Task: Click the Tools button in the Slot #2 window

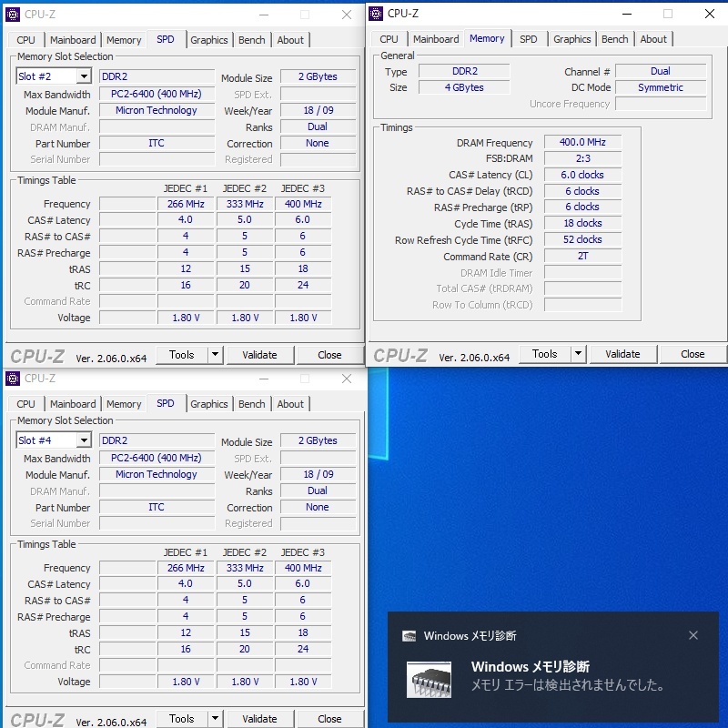Action: coord(181,355)
